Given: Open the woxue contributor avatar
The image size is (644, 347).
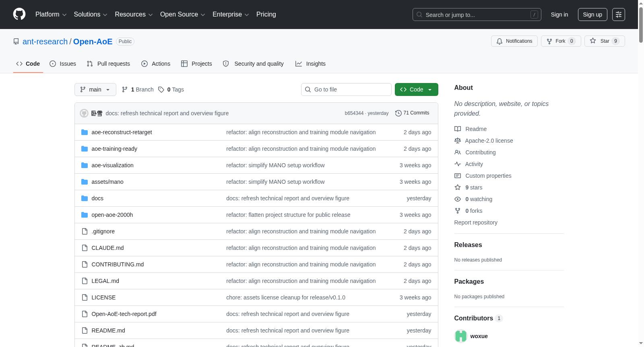Looking at the screenshot, I should 461,336.
